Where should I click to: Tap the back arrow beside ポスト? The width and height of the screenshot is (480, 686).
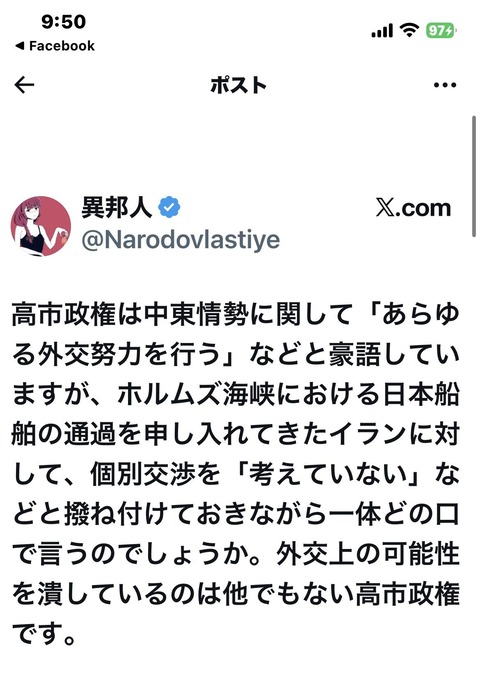coord(24,85)
